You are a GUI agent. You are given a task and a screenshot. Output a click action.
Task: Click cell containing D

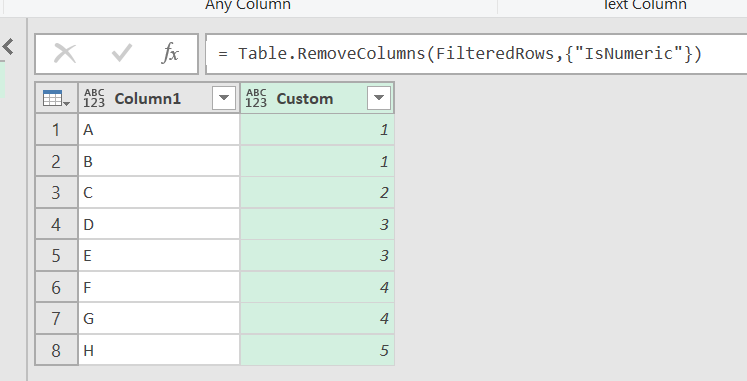point(159,224)
